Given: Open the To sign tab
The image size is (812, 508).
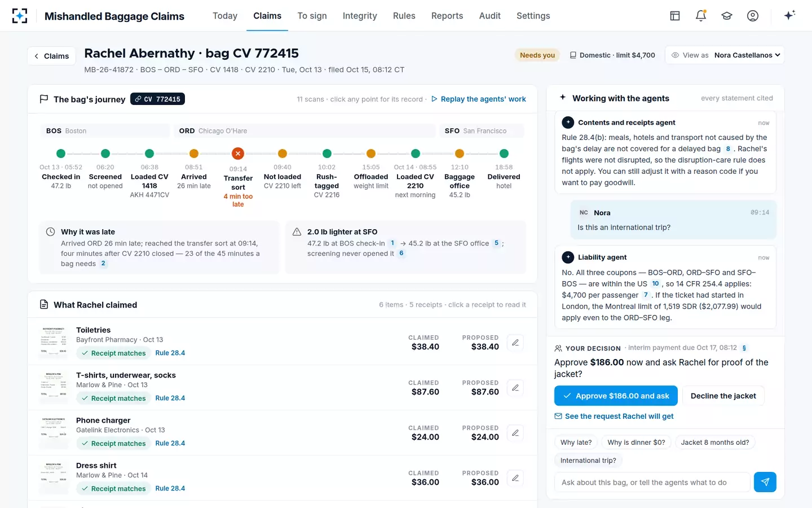Looking at the screenshot, I should (312, 16).
